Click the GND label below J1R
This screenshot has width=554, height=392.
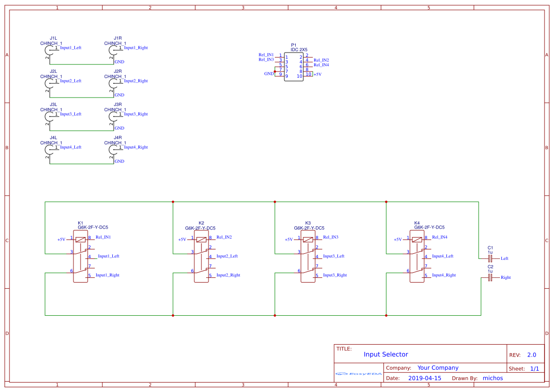click(118, 62)
